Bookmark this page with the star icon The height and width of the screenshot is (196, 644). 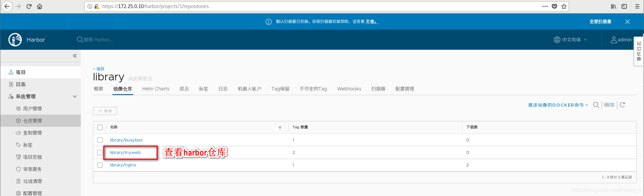coord(564,6)
